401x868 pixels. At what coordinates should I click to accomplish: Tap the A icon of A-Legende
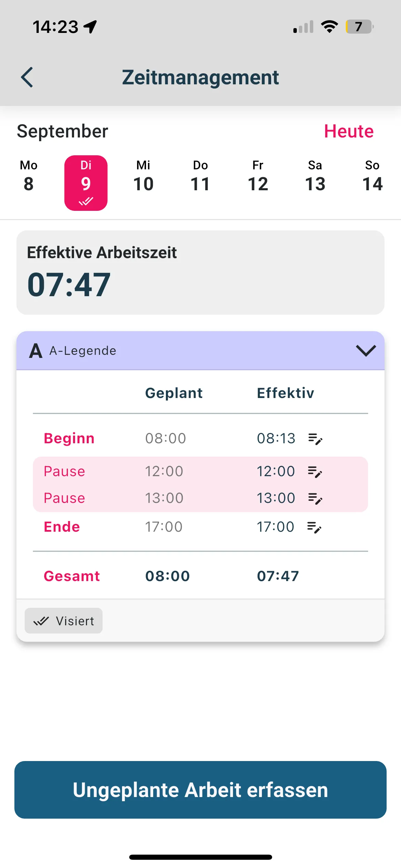coord(36,351)
